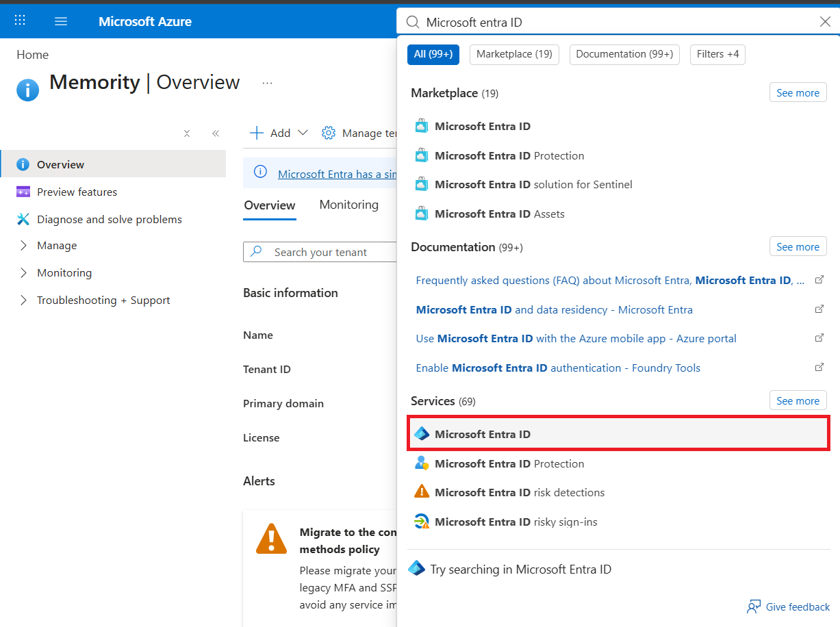The width and height of the screenshot is (840, 627).
Task: Open the ellipsis more options next to Overview
Action: point(267,83)
